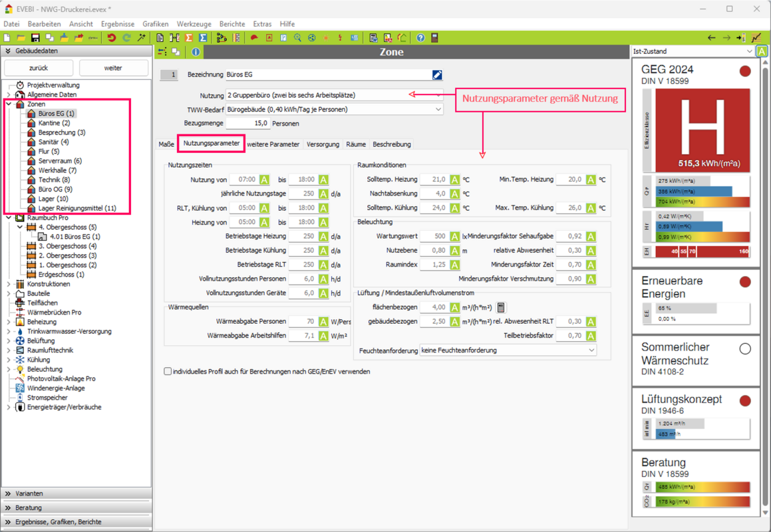Click the back arrow in top-right toolbar

pyautogui.click(x=711, y=38)
